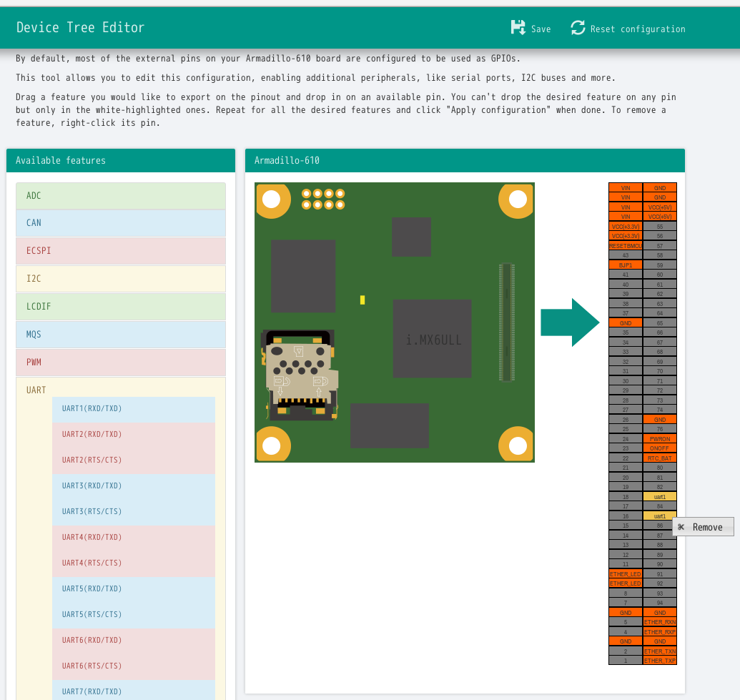Expand the I2C feature list

point(121,279)
